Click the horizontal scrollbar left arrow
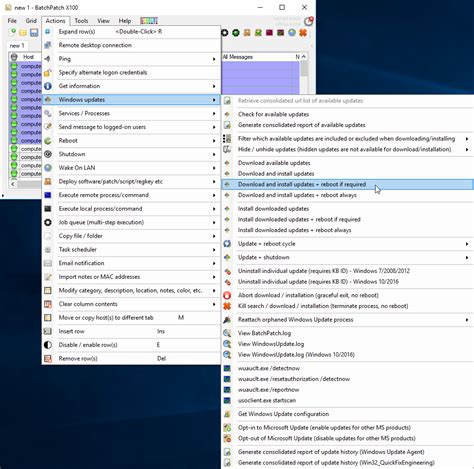 coord(13,184)
